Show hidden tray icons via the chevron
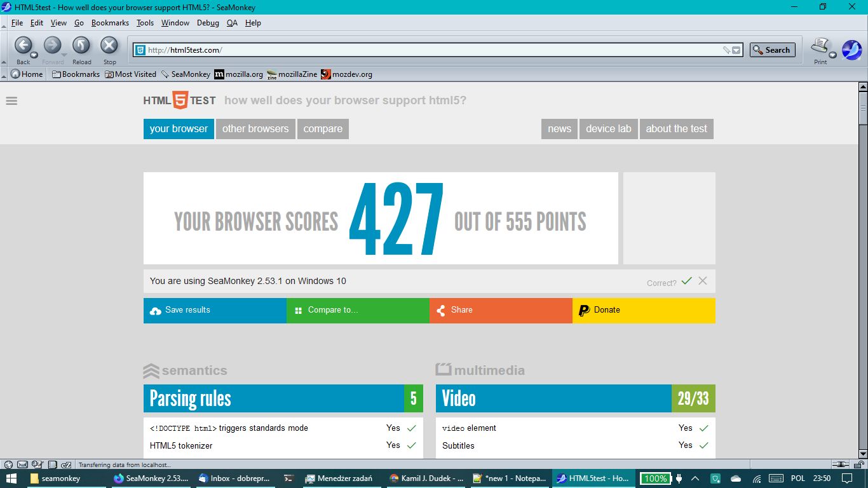This screenshot has width=868, height=488. [695, 478]
